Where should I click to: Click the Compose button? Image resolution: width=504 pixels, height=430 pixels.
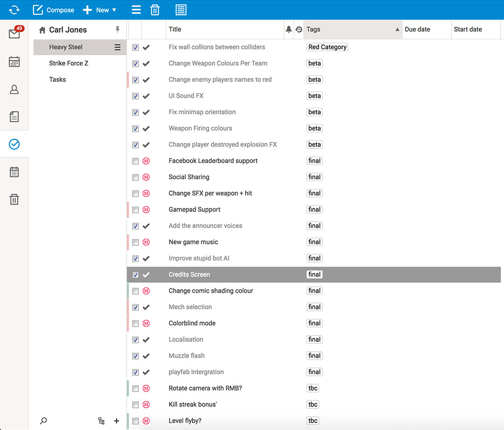tap(53, 10)
